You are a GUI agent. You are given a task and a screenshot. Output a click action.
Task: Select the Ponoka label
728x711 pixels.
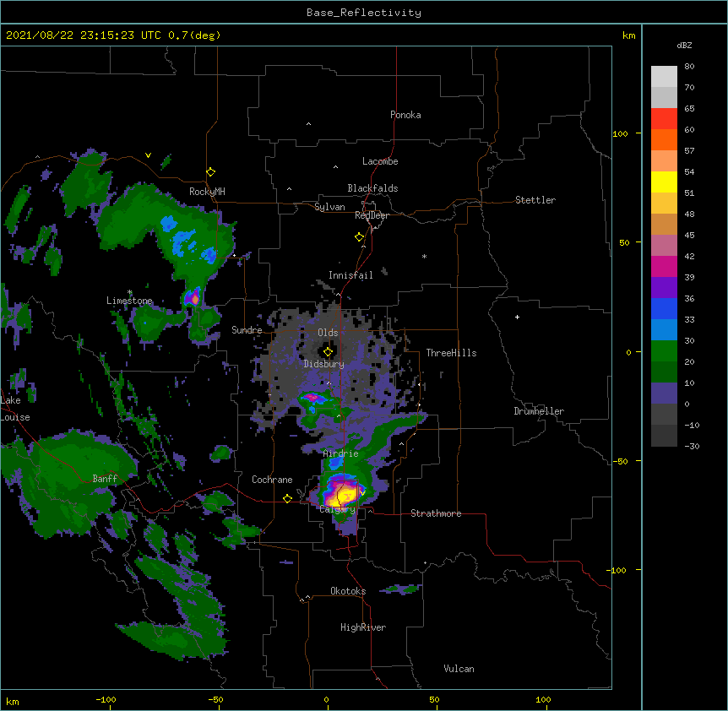click(405, 115)
